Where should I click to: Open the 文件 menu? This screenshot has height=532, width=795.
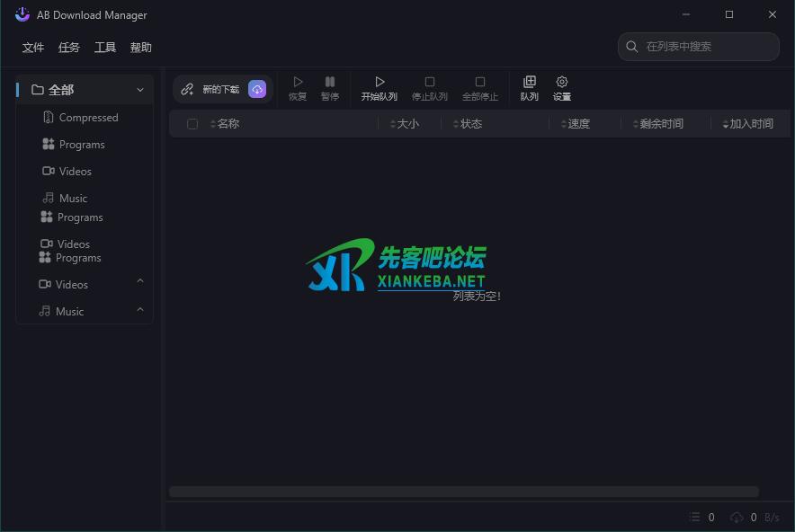point(33,48)
